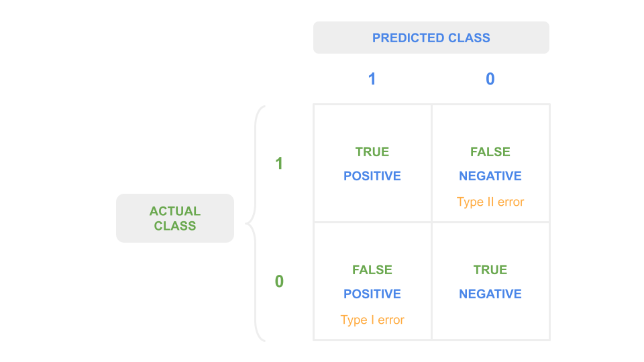Image resolution: width=644 pixels, height=362 pixels.
Task: Click FALSE in the false positive cell
Action: [x=372, y=270]
